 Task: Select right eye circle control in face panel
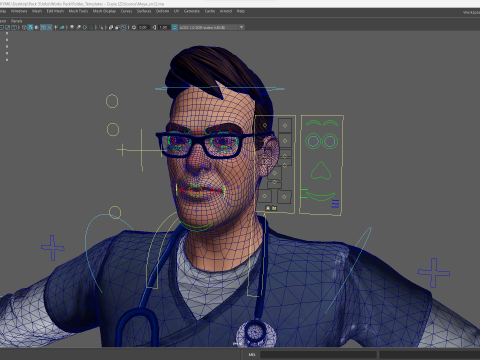pos(330,141)
